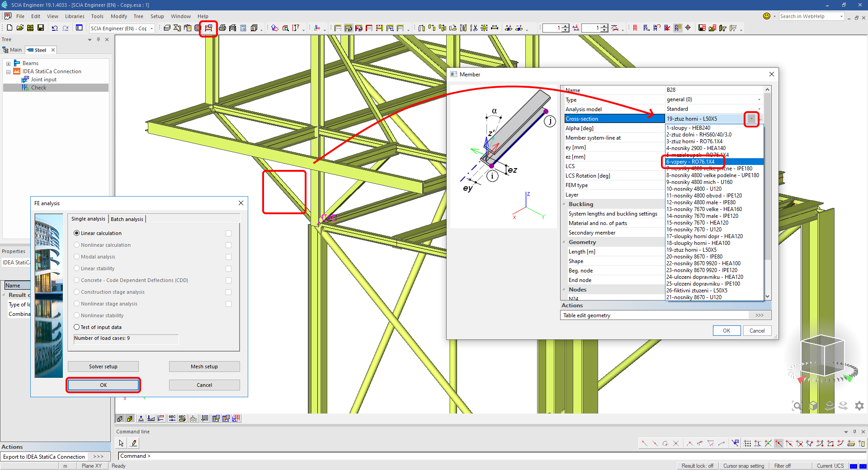Viewport: 868px width, 470px height.
Task: Click the Mesh setup button
Action: [x=204, y=367]
